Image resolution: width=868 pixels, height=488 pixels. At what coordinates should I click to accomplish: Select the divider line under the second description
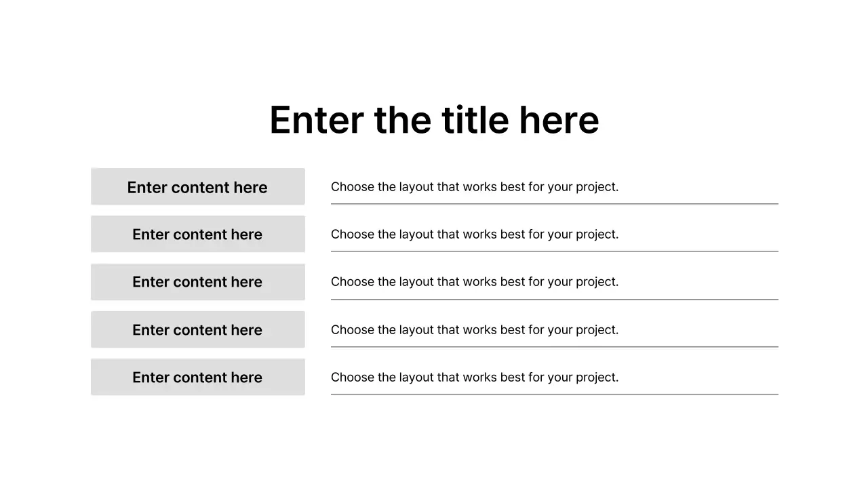(554, 251)
